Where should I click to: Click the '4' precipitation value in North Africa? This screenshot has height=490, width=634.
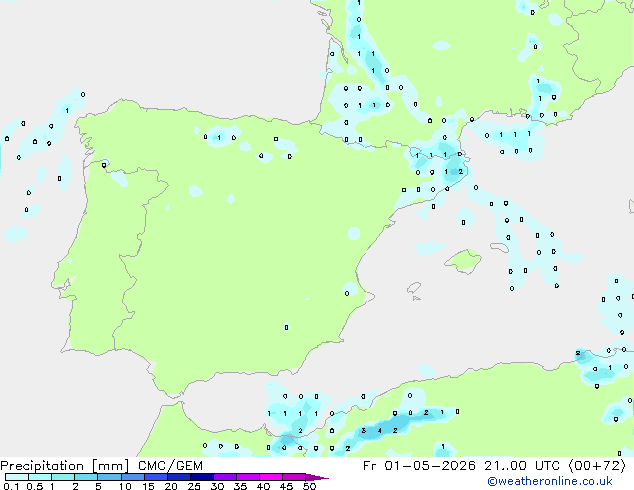pyautogui.click(x=379, y=431)
